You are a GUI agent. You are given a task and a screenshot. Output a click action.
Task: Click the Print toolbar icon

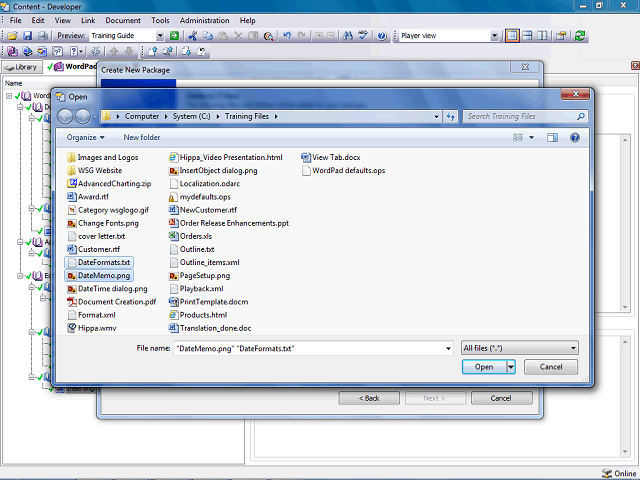coord(42,36)
